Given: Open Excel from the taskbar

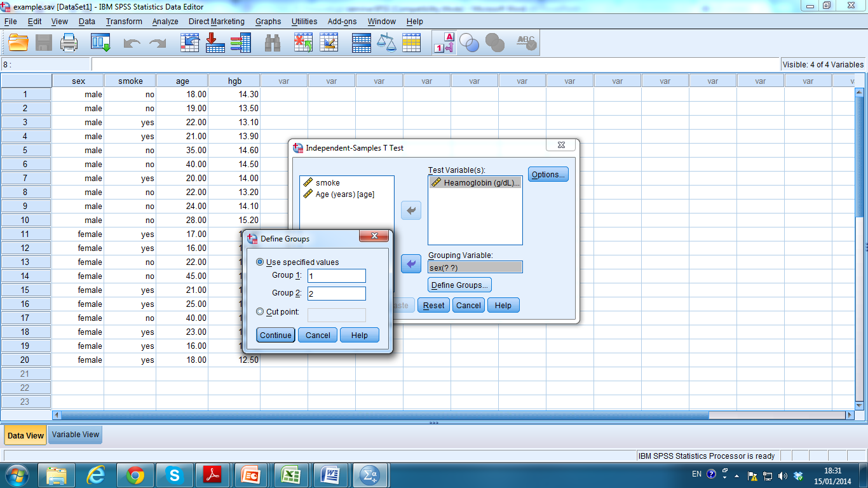Looking at the screenshot, I should click(290, 475).
